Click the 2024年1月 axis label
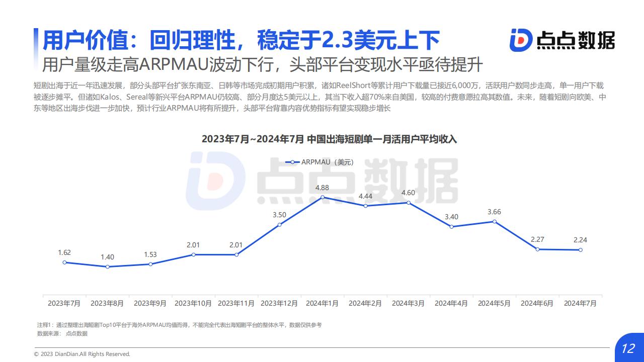This screenshot has width=644, height=362. click(323, 304)
